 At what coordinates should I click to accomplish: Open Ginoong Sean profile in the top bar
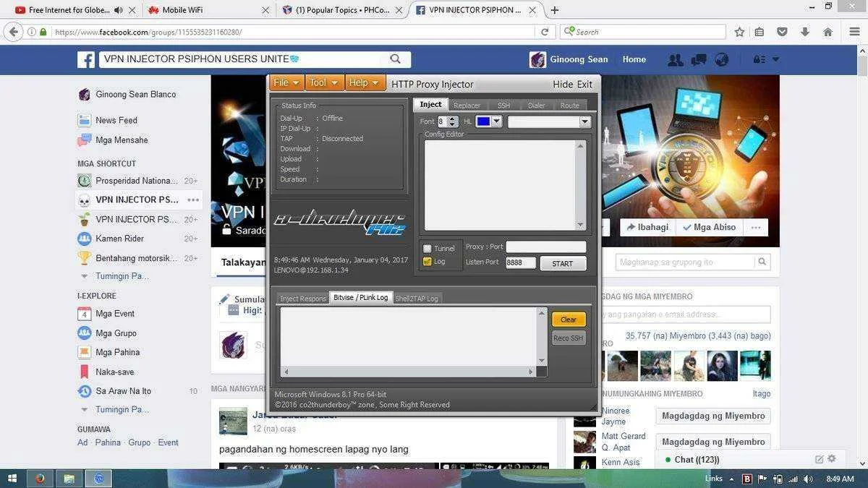pos(569,59)
